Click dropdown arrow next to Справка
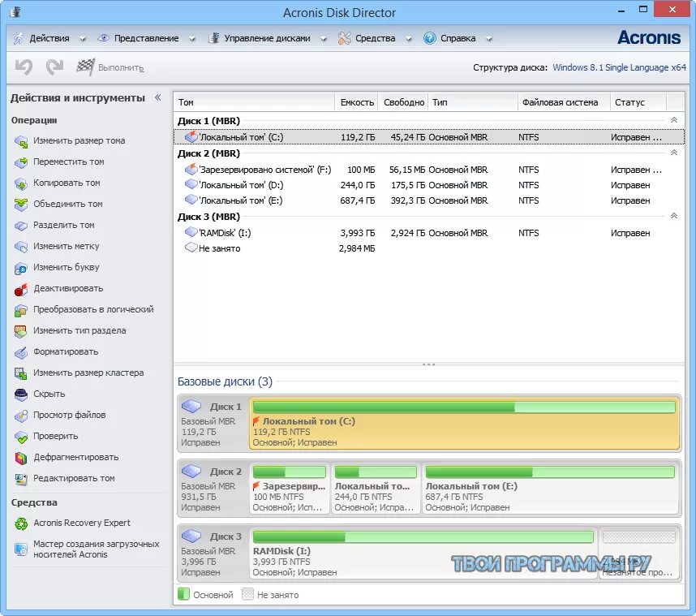 [489, 39]
